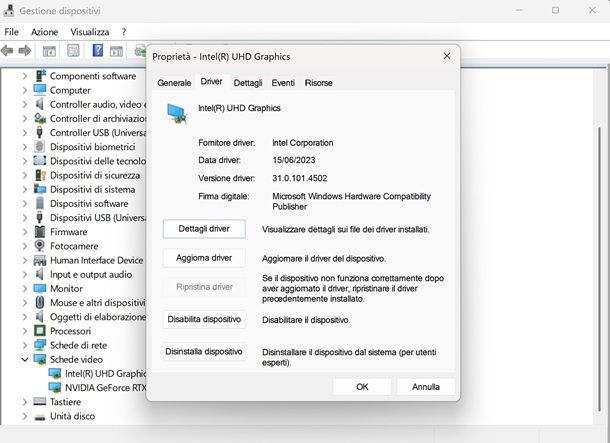Select the Dispositivi USB tree item

(x=98, y=217)
